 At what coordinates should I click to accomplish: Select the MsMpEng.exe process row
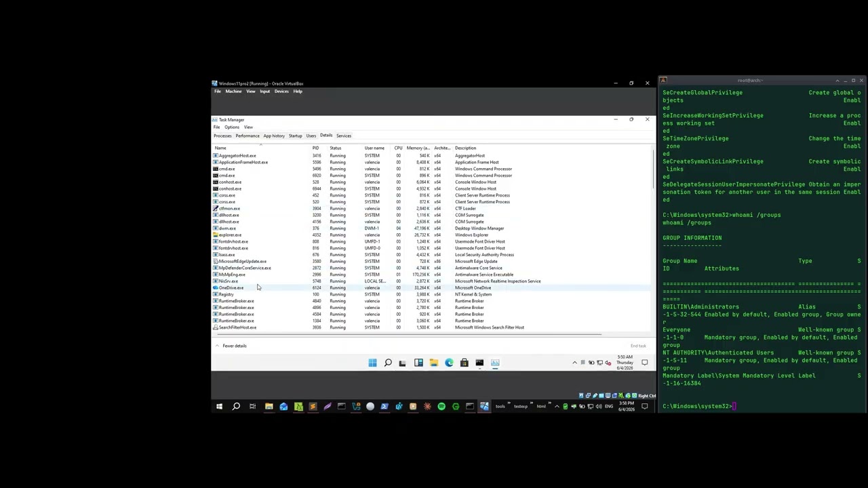pos(431,274)
